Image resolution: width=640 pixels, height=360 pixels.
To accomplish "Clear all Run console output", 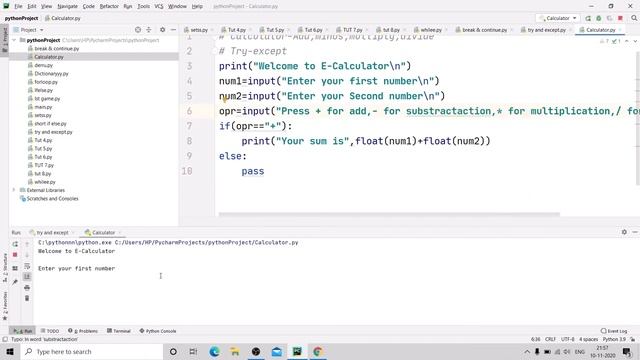I will pos(27,298).
